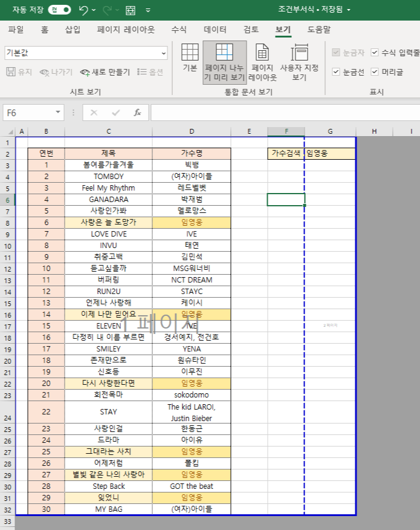Image resolution: width=420 pixels, height=530 pixels.
Task: Select 페이지 레이아웃 view icon
Action: click(x=262, y=62)
